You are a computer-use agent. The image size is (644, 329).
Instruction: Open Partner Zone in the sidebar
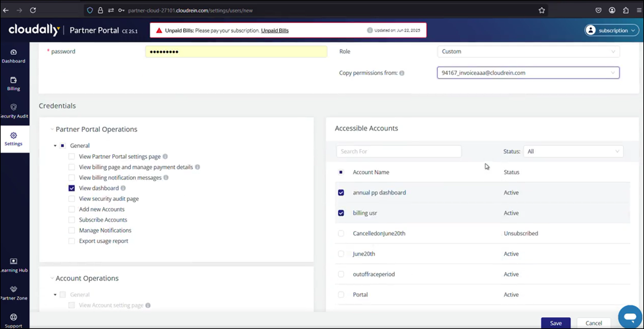coord(14,294)
